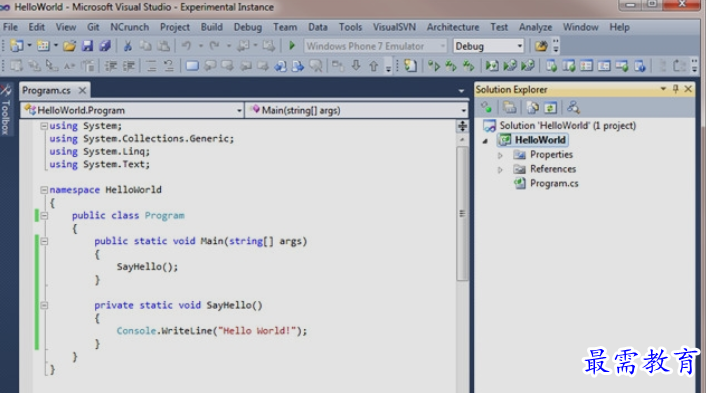Click the SayHello(); call in Main

147,267
